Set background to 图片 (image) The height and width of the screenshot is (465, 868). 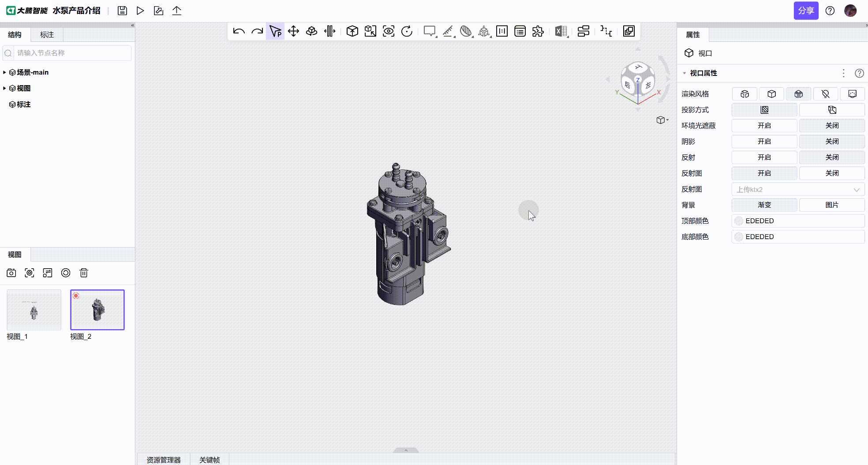tap(832, 205)
